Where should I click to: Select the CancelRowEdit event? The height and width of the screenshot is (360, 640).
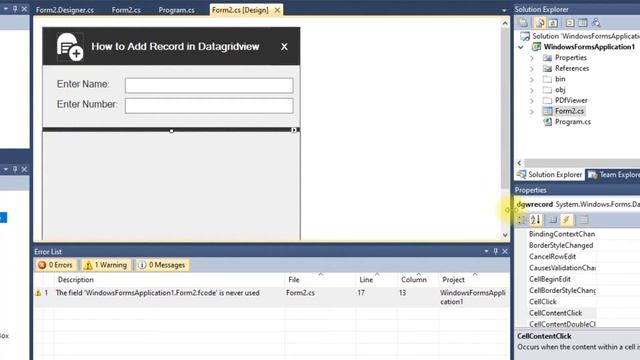coord(552,257)
